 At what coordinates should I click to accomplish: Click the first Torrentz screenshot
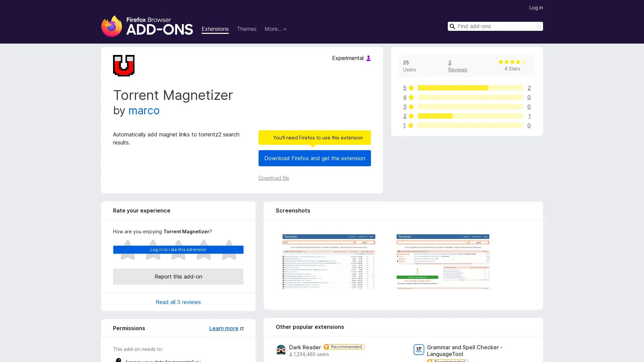[x=328, y=261]
